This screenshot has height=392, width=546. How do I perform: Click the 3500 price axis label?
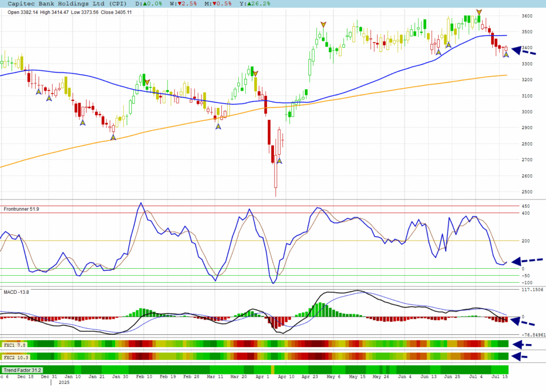(527, 31)
